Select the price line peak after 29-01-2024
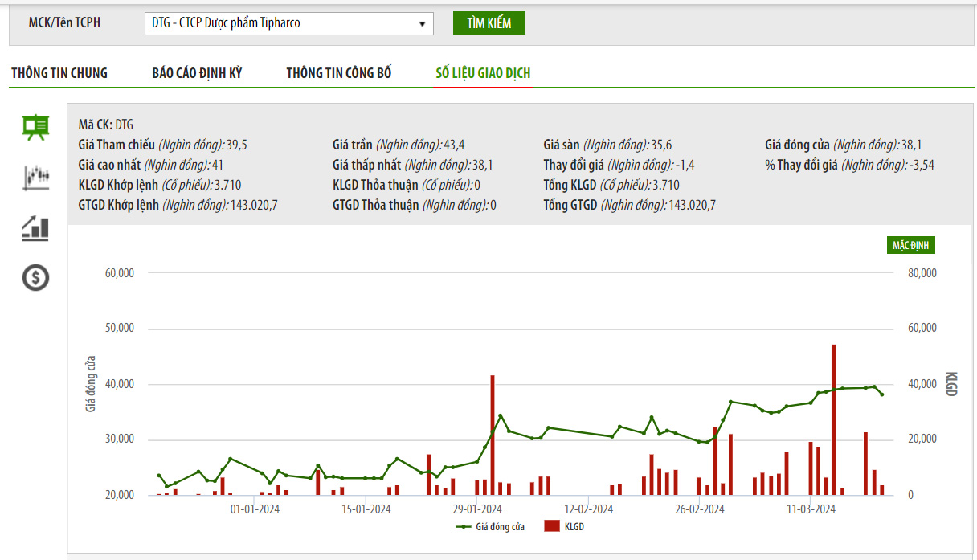This screenshot has height=560, width=977. [500, 415]
